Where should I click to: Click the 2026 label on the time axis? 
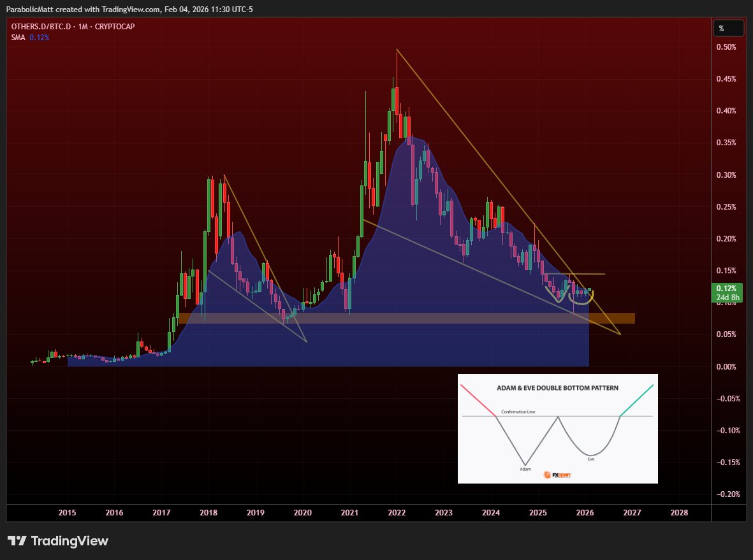585,512
